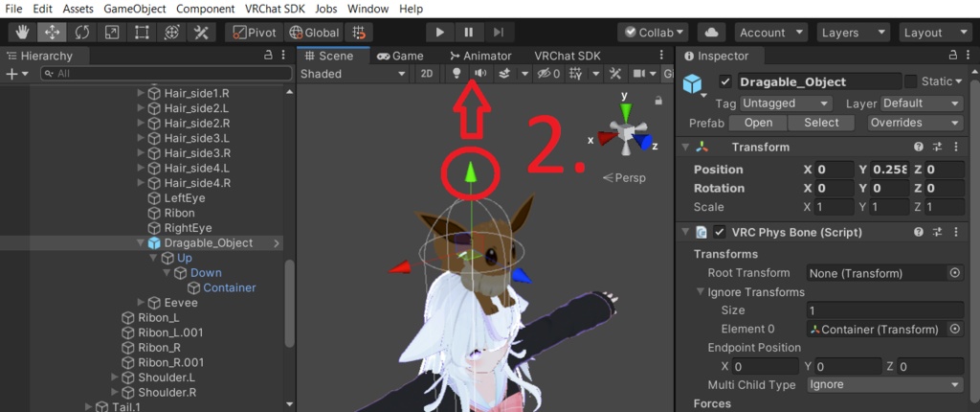Expand the Eevee hierarchy item
Screen dimensions: 980x412
[141, 303]
